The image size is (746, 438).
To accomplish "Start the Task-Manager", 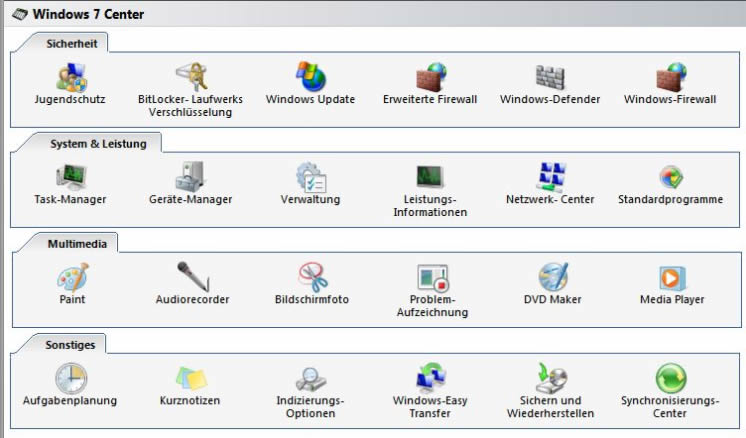I will [71, 177].
